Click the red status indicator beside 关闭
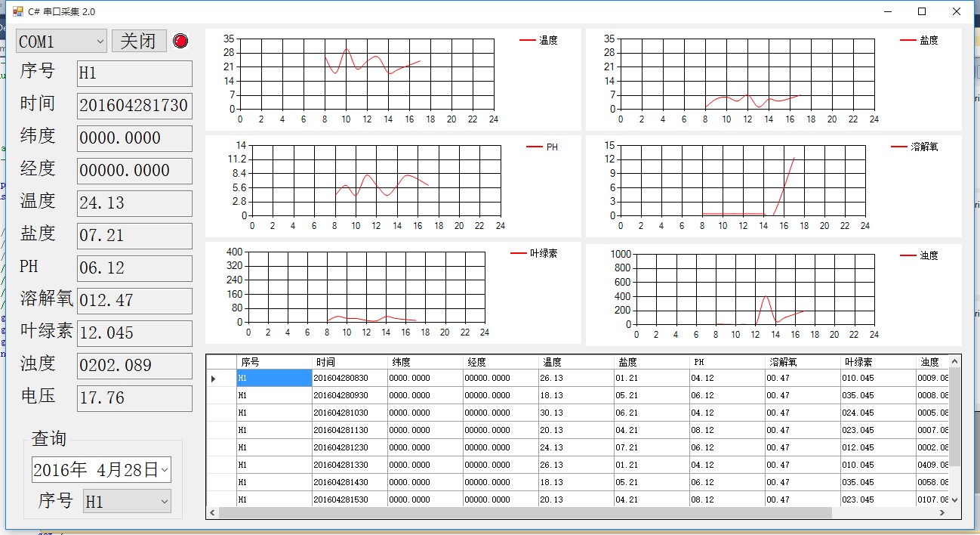980x535 pixels. (180, 41)
